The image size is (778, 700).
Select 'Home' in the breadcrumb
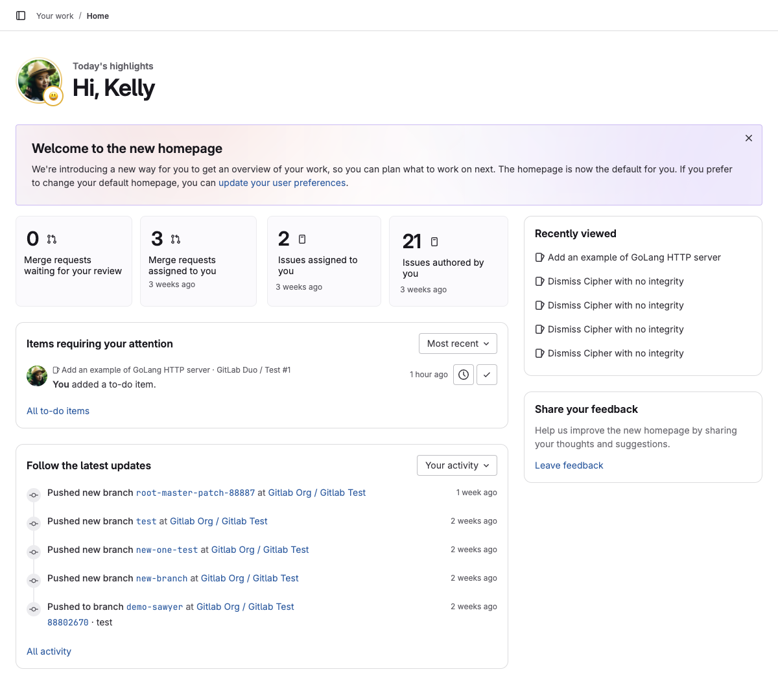pos(97,16)
